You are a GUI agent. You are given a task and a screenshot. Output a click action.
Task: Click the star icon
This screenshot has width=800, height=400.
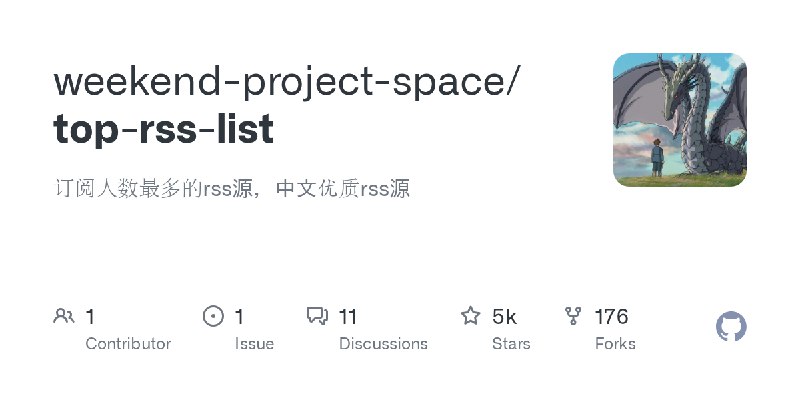click(470, 316)
